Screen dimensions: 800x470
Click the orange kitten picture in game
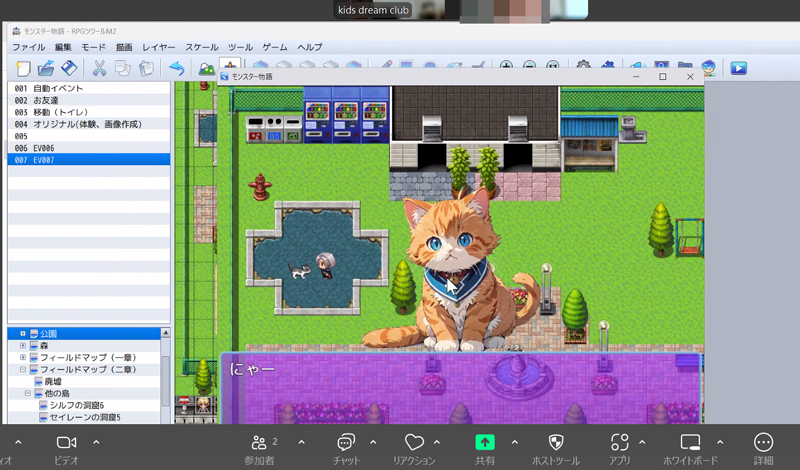click(454, 270)
